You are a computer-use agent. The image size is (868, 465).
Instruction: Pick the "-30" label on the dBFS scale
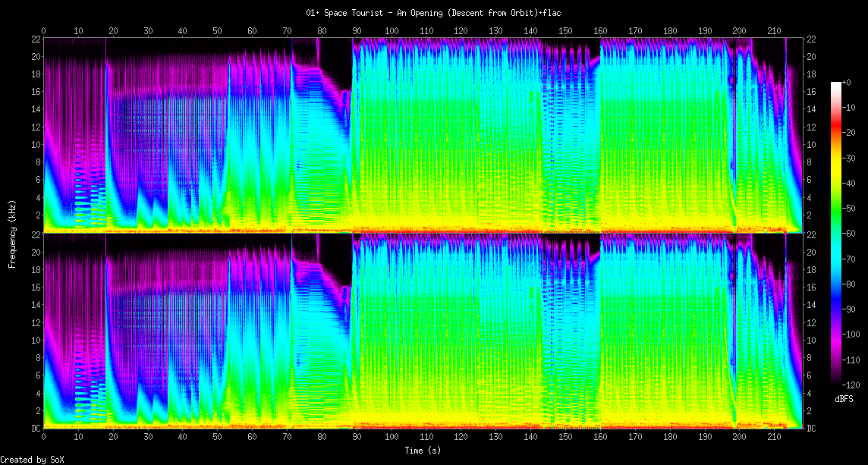tap(849, 158)
